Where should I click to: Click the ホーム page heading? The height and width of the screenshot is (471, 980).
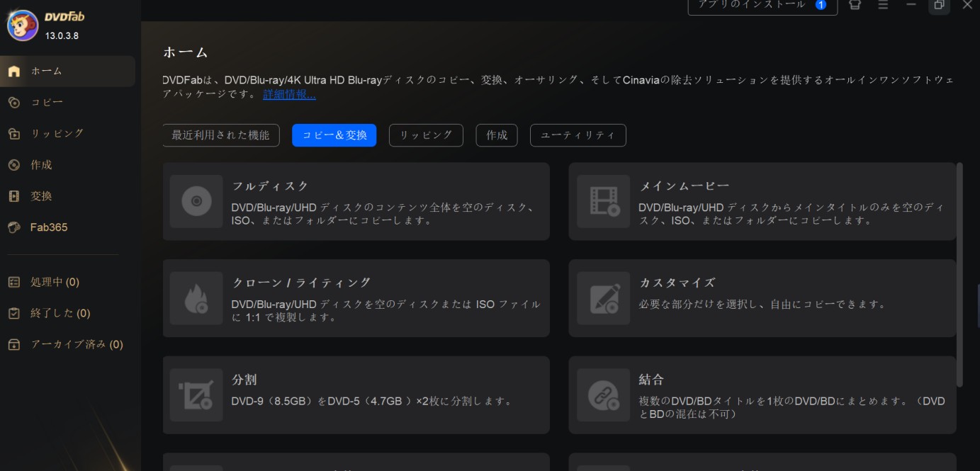pos(186,52)
